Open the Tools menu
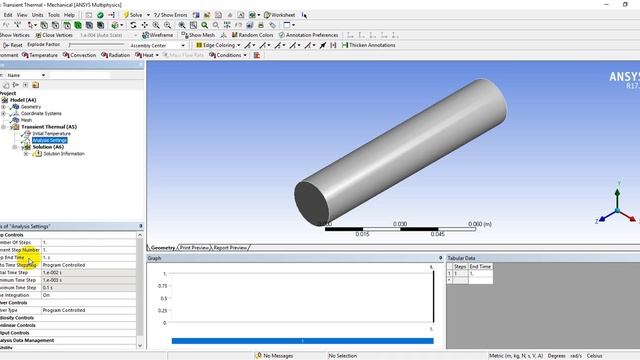Image resolution: width=640 pixels, height=360 pixels. 54,15
